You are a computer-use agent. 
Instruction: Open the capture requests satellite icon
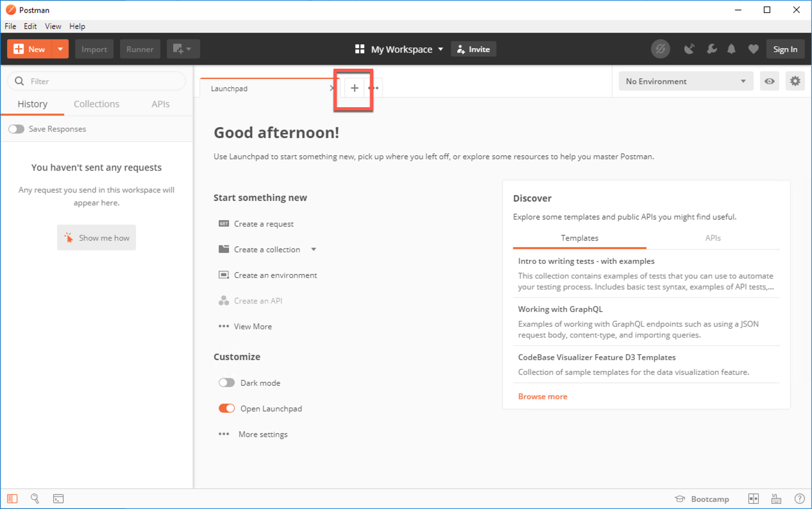689,49
